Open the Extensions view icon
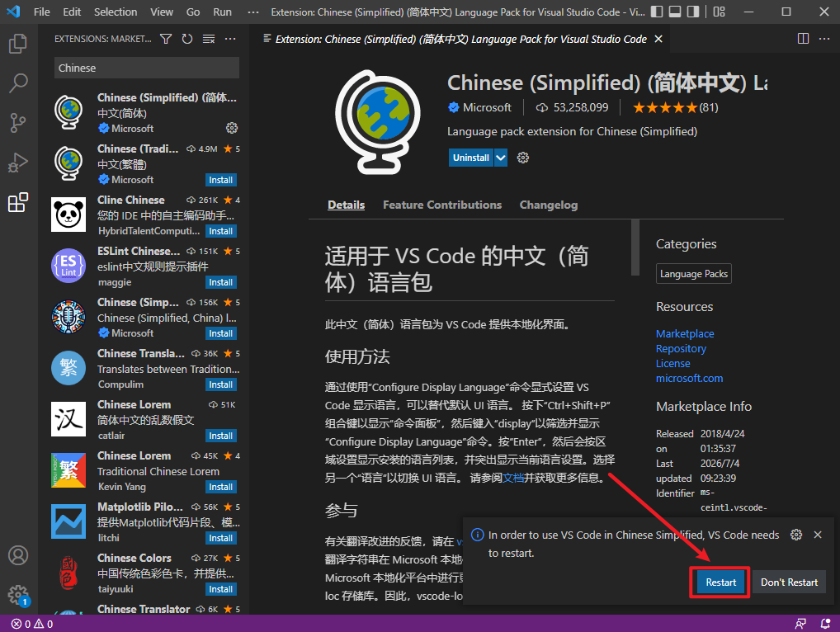This screenshot has width=840, height=632. [x=18, y=202]
